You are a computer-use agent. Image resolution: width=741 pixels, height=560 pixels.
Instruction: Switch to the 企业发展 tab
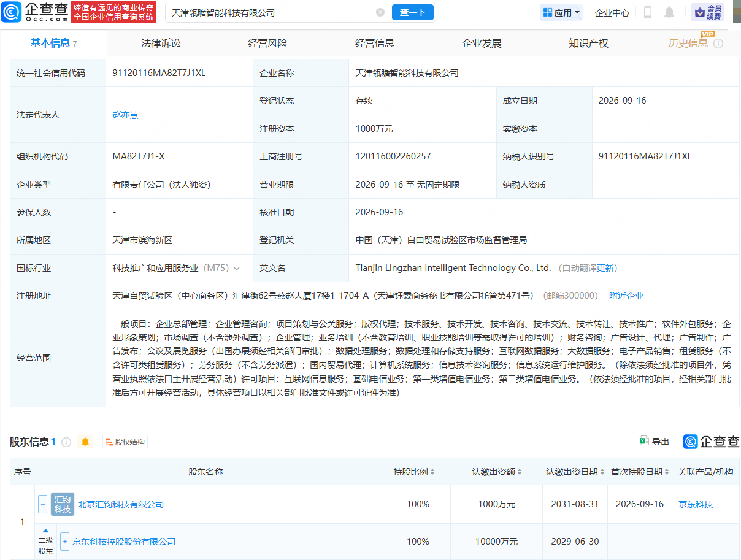tap(482, 43)
